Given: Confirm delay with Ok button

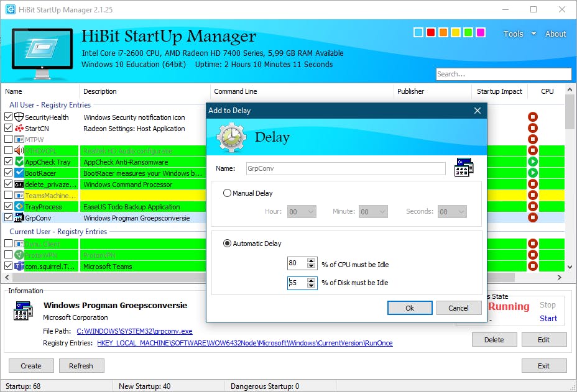Looking at the screenshot, I should point(410,308).
